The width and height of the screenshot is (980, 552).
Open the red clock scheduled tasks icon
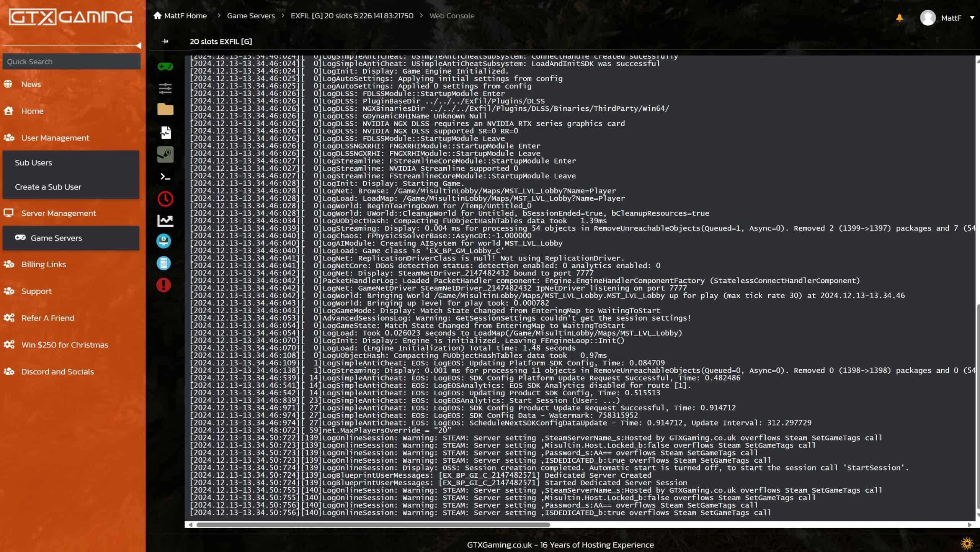pos(165,199)
